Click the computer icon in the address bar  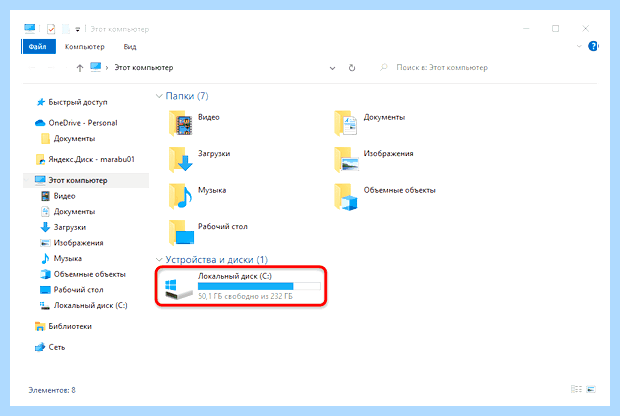click(96, 67)
